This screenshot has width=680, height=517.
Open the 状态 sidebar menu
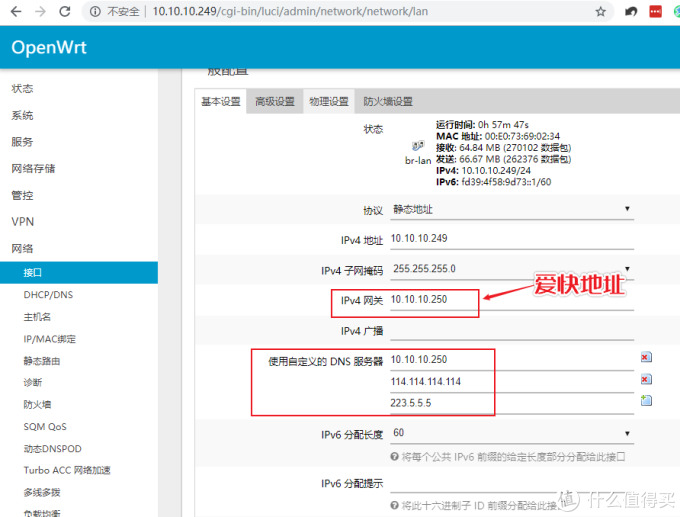tap(22, 88)
